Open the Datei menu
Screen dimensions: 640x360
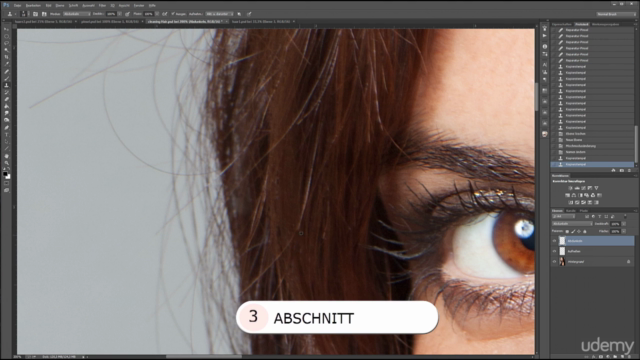pos(17,6)
